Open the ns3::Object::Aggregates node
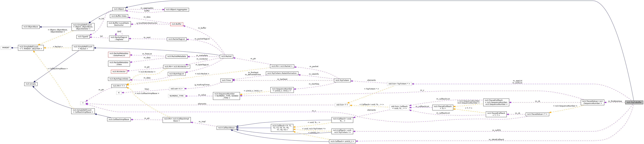 click(176, 10)
